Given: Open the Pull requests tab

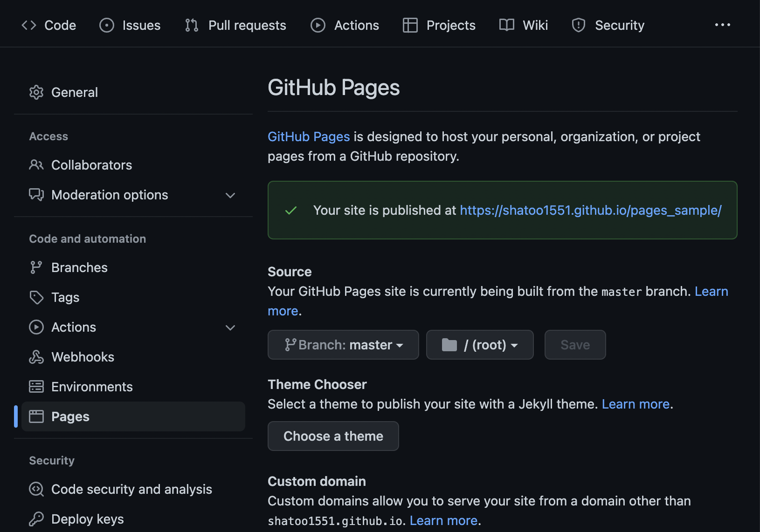Looking at the screenshot, I should [235, 25].
